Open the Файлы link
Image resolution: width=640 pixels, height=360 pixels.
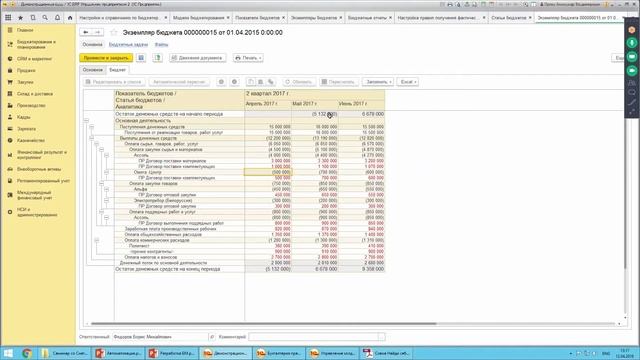pos(162,44)
